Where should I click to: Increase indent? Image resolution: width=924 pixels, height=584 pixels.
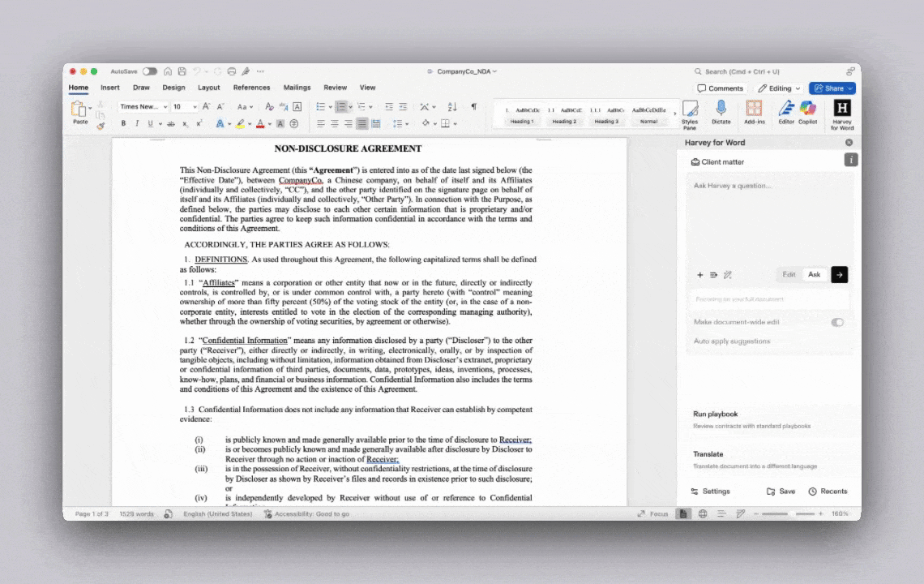pos(403,107)
